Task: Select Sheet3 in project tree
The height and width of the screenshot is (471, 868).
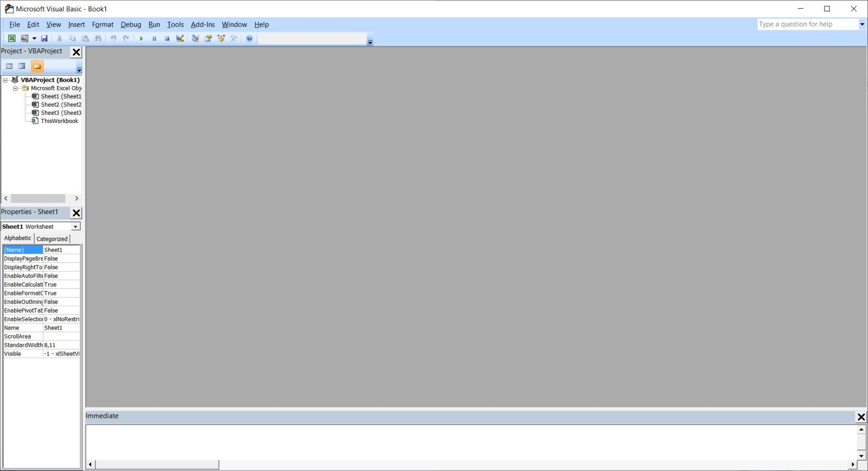Action: pos(61,113)
